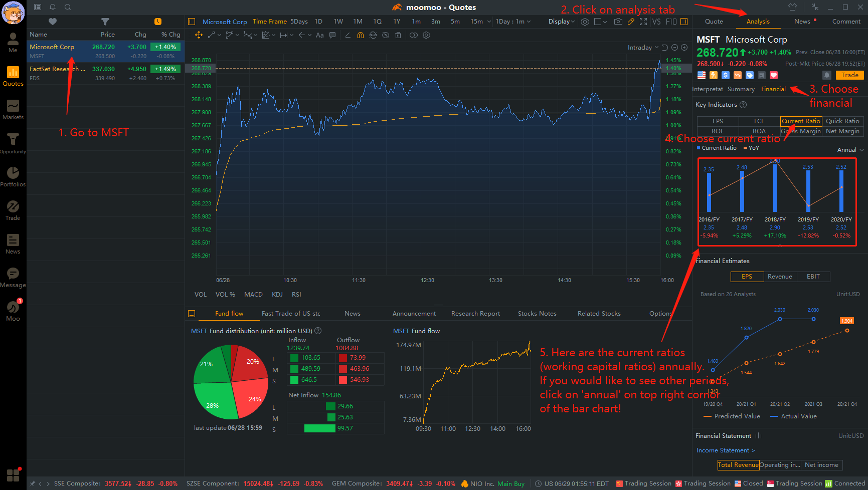Select the text annotation Aa tool
The width and height of the screenshot is (868, 490).
point(319,35)
